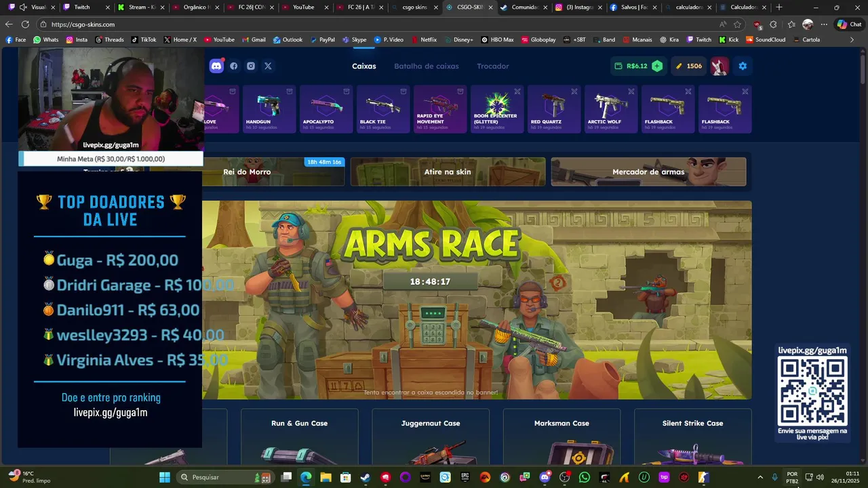Open the Netflix bookmark
This screenshot has height=488, width=868.
423,40
